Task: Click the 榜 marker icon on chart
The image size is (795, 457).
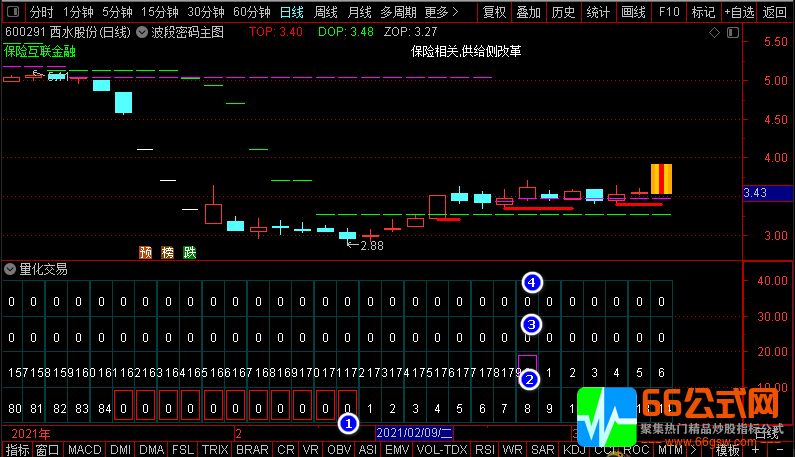Action: pos(167,252)
